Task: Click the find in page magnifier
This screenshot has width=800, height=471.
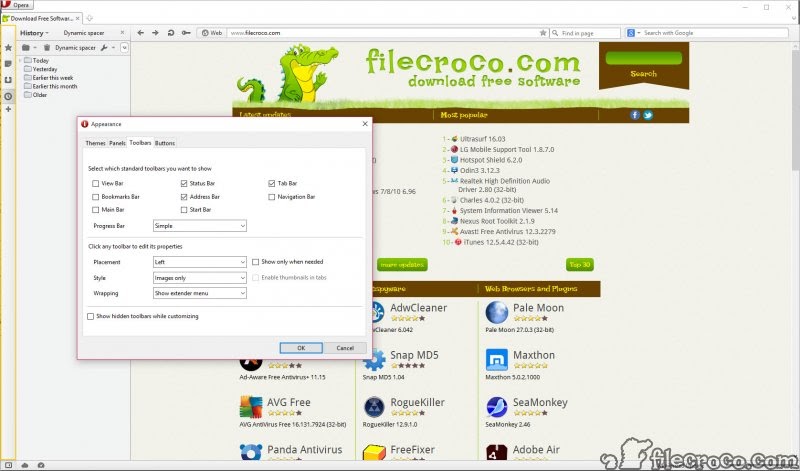Action: [555, 33]
